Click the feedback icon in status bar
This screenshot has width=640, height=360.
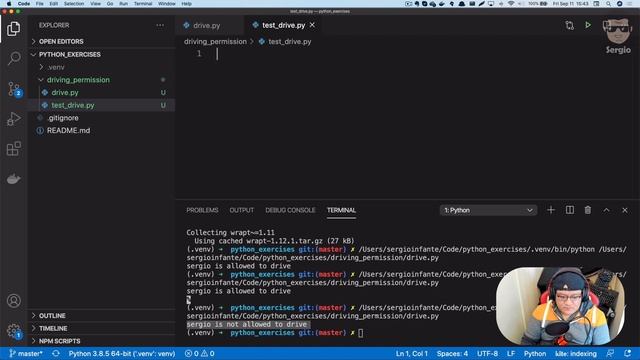pos(610,353)
